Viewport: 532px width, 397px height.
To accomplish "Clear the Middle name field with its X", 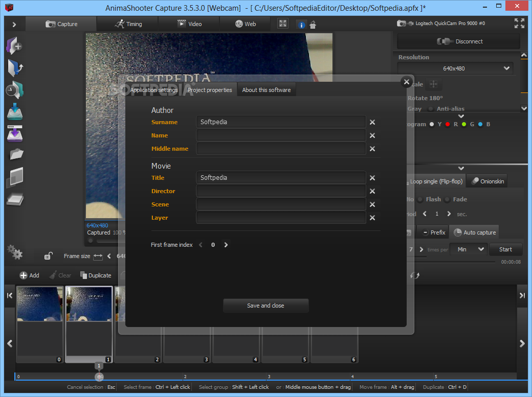I will click(372, 149).
